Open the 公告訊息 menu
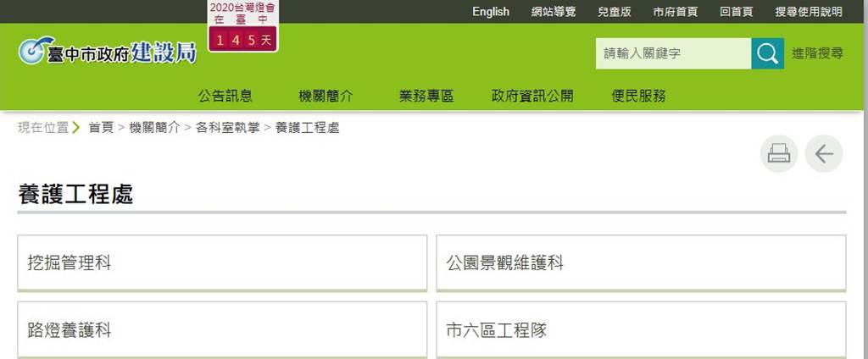868x359 pixels. click(x=225, y=96)
